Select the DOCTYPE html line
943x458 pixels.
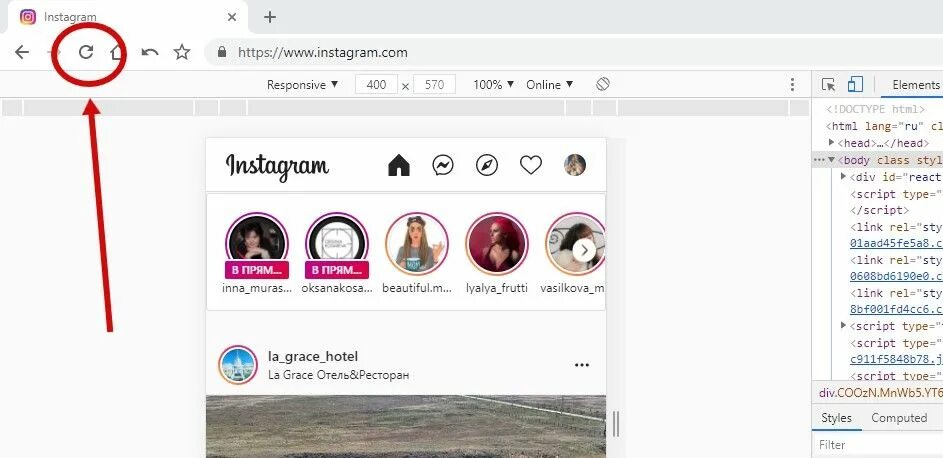click(875, 109)
